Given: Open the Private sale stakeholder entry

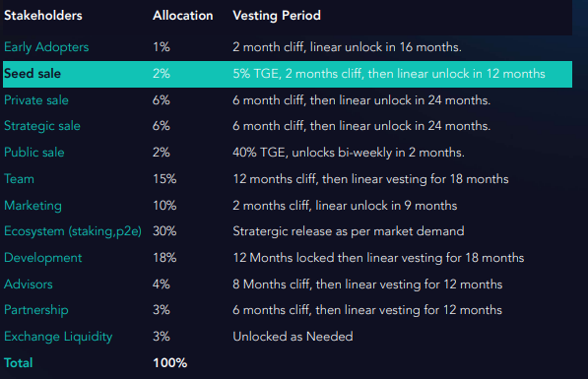Looking at the screenshot, I should [x=36, y=100].
